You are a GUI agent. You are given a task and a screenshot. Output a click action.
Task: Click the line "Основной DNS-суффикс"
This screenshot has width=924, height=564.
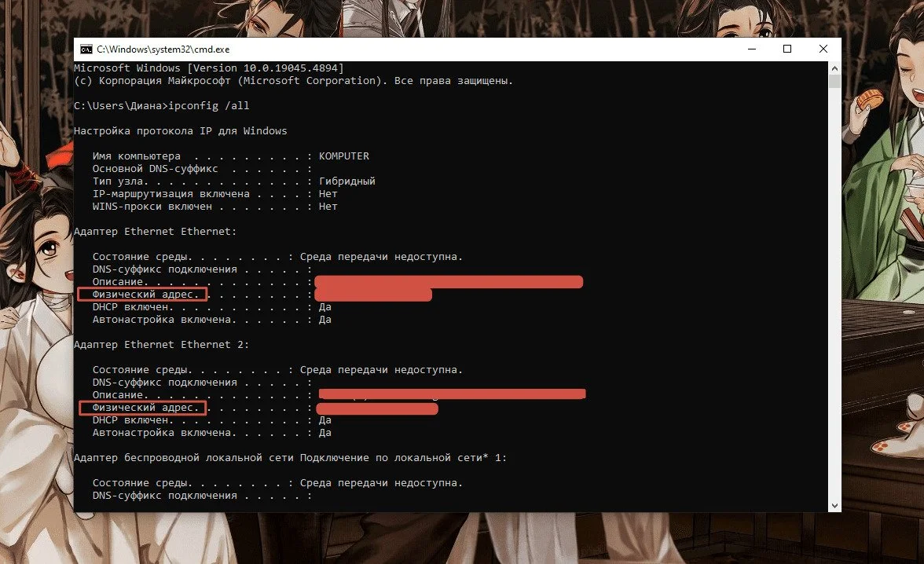click(201, 169)
